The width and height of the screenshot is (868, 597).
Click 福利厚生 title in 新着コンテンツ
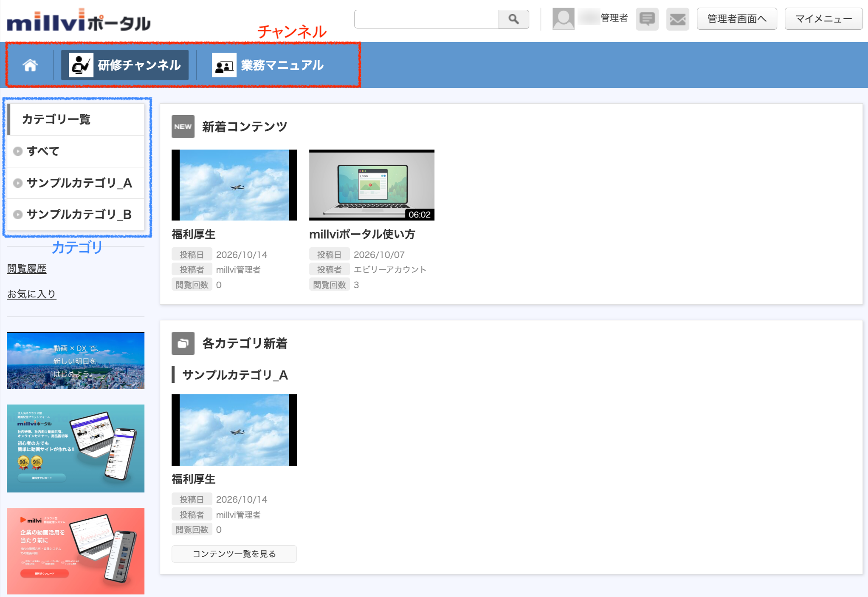(193, 234)
